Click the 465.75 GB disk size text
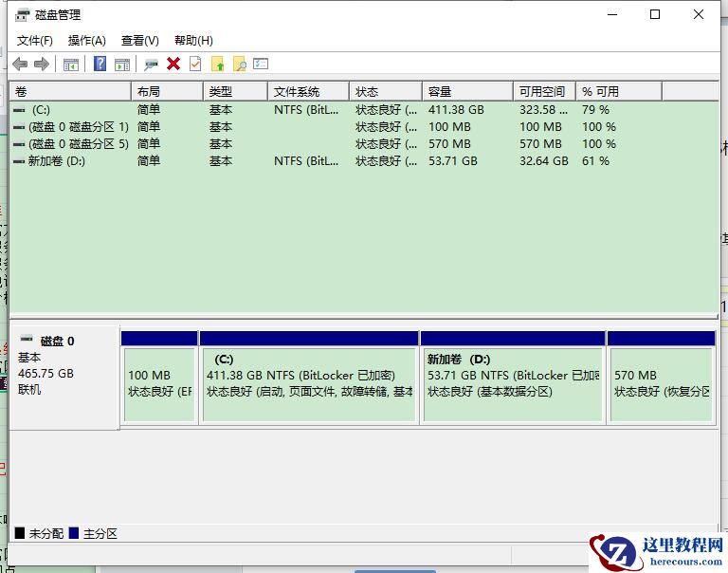Screen dimensions: 728x573 click(45, 374)
